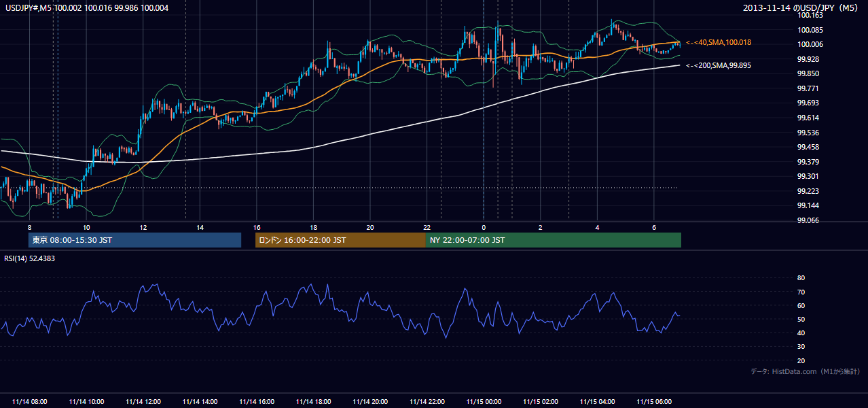Click RSI scale value 40
868x408 pixels.
[x=801, y=333]
